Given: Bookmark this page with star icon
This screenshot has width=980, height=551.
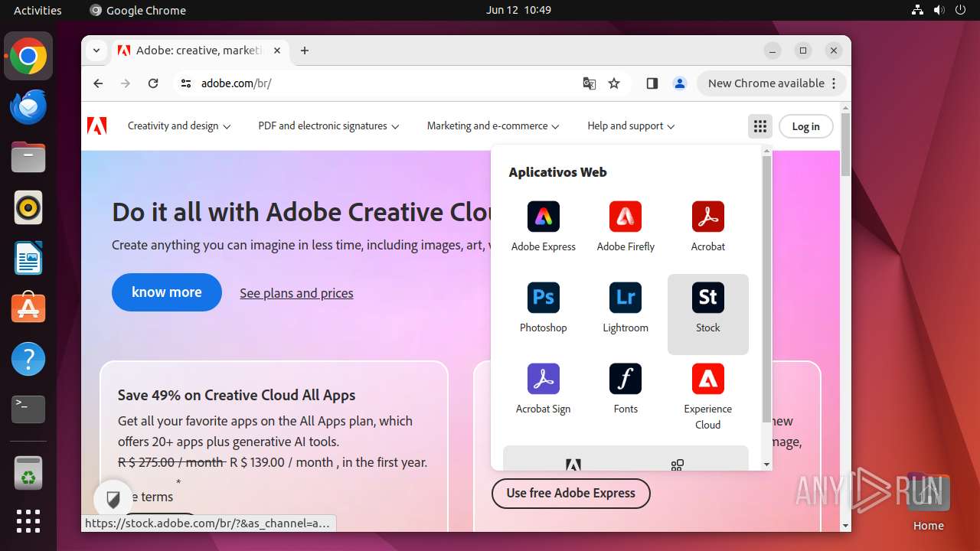Looking at the screenshot, I should tap(614, 83).
